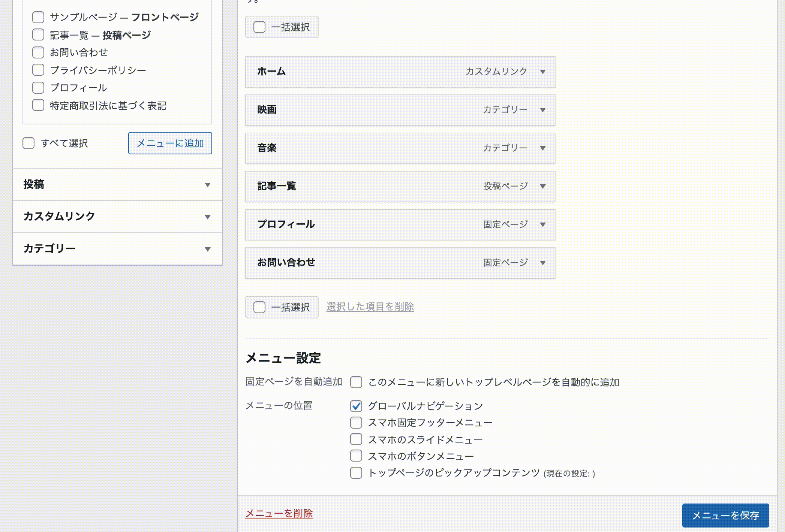Expand the 記事一覧 menu item arrow
This screenshot has height=532, width=785.
point(542,187)
